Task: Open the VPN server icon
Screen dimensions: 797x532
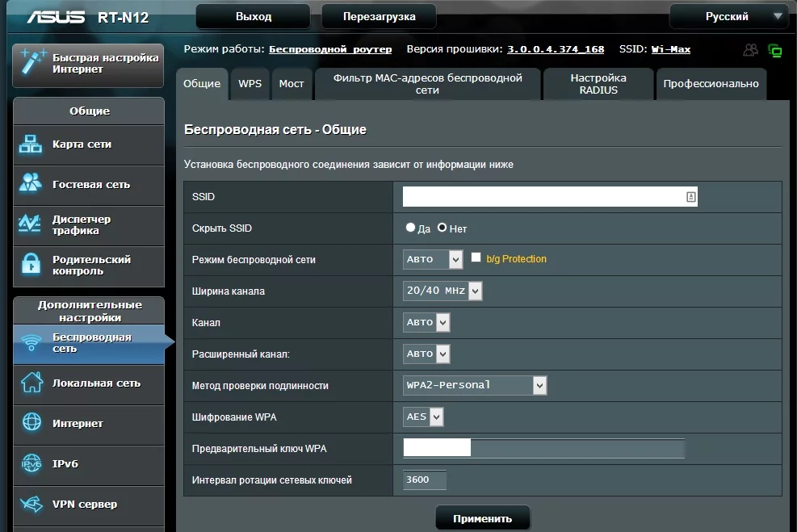Action: 31,504
